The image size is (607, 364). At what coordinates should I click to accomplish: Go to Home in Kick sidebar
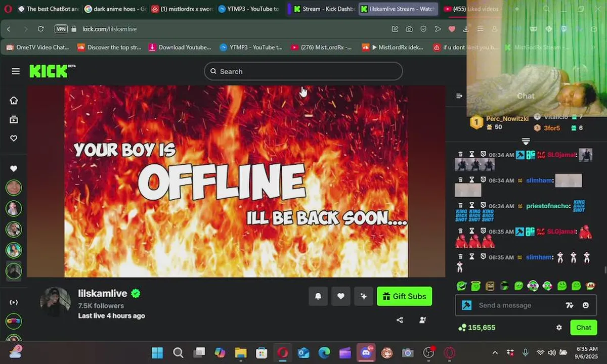click(x=14, y=100)
